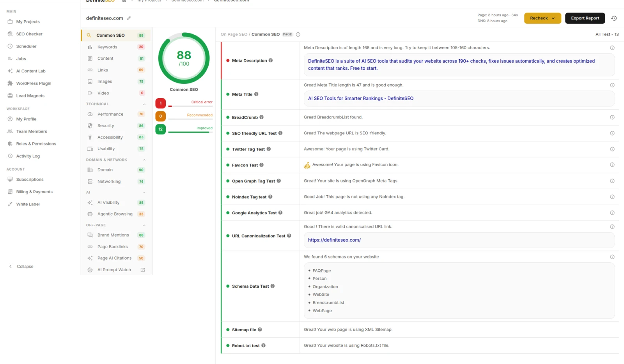Image resolution: width=624 pixels, height=364 pixels.
Task: Click the AI Content Lab sparkle icon
Action: 10,71
